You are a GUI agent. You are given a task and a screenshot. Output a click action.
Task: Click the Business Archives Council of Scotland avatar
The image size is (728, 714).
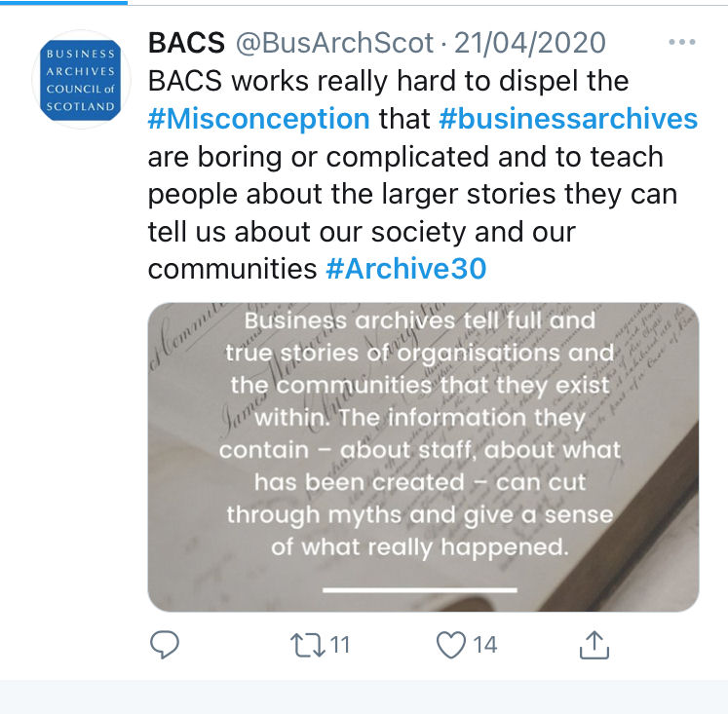pos(81,80)
